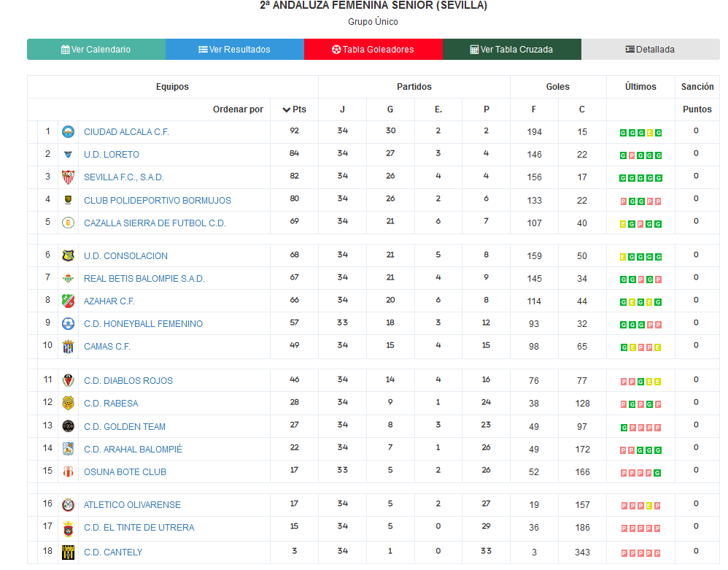Open the CLUB POLIDEPORTIVO BORMUJOS link
Image resolution: width=728 pixels, height=570 pixels.
pyautogui.click(x=158, y=200)
